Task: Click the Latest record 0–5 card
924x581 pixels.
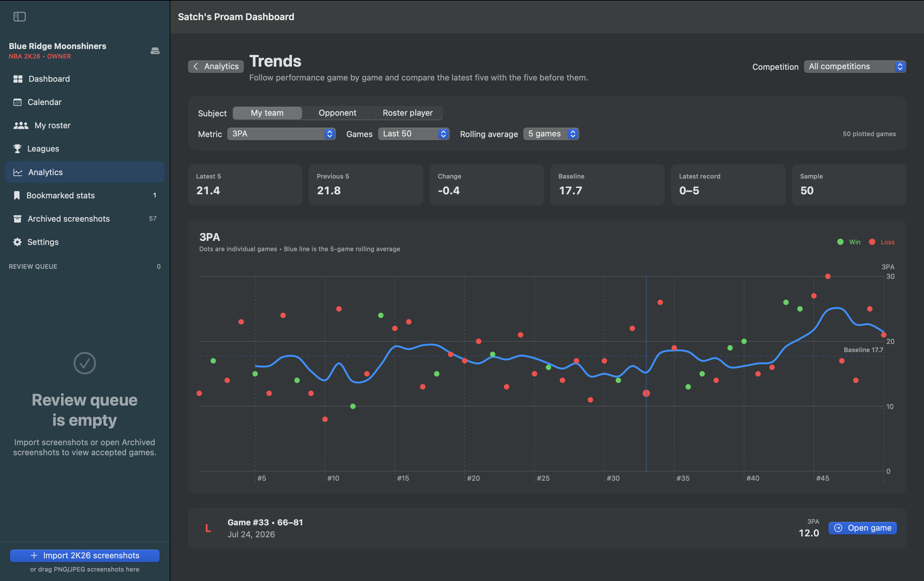Action: [728, 185]
